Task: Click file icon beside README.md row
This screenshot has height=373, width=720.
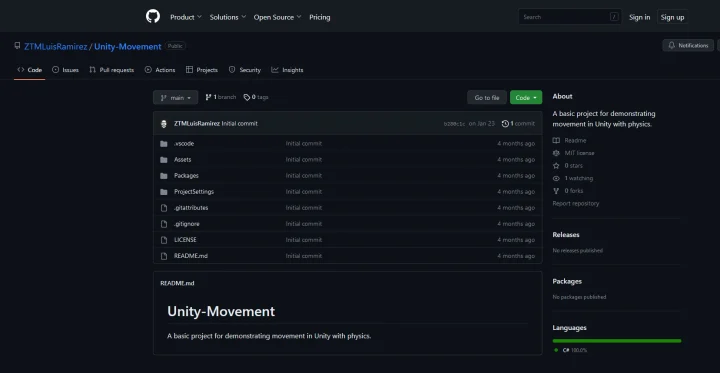Action: click(x=164, y=256)
